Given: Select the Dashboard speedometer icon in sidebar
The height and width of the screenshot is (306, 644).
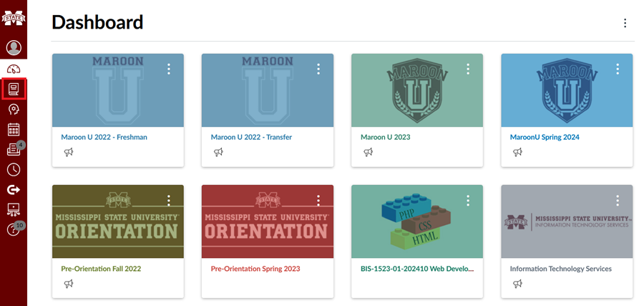Looking at the screenshot, I should coord(14,69).
